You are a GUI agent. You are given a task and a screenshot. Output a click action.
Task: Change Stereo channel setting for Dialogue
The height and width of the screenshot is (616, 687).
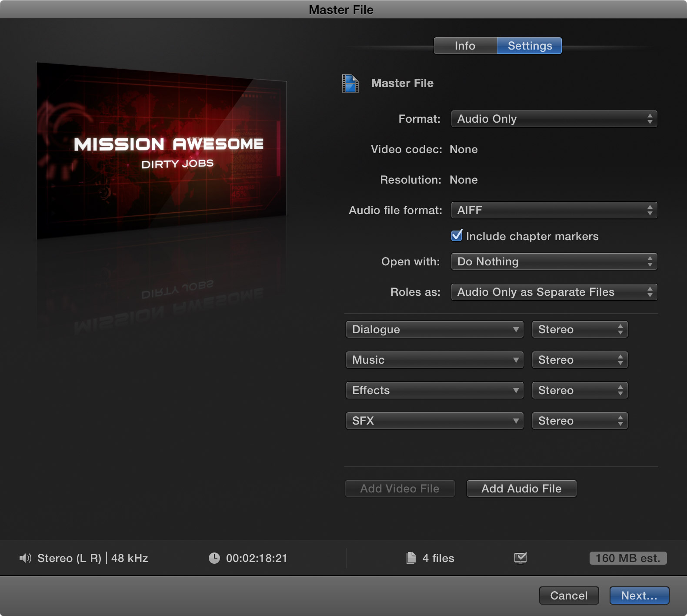[x=580, y=329]
